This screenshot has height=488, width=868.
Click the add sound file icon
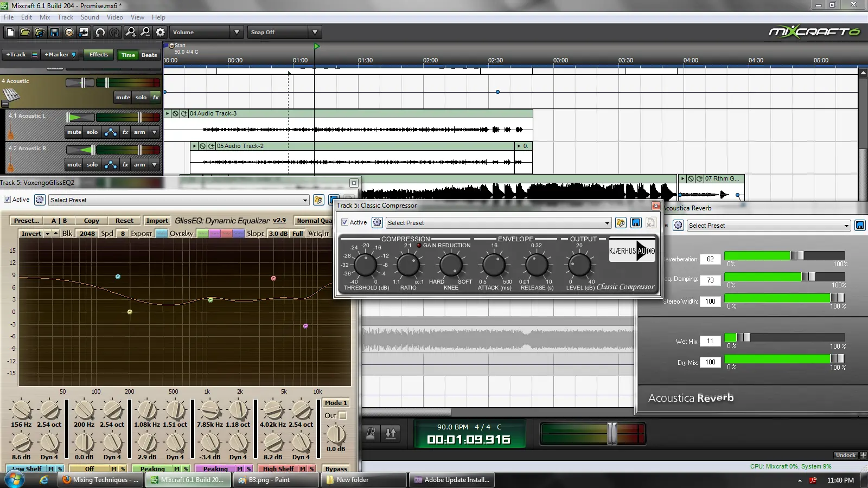40,33
